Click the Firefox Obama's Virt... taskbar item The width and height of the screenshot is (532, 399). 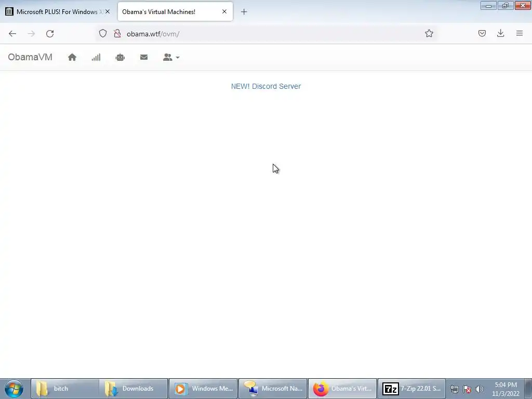click(x=342, y=389)
